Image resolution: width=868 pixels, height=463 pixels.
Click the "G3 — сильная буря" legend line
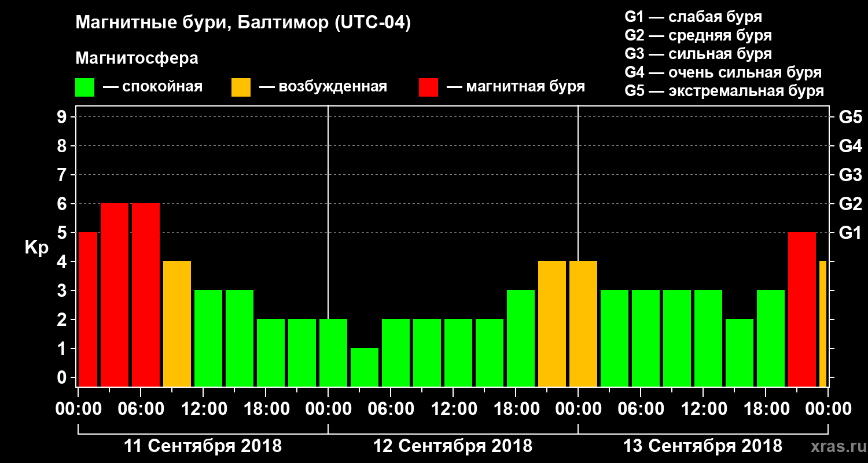698,54
